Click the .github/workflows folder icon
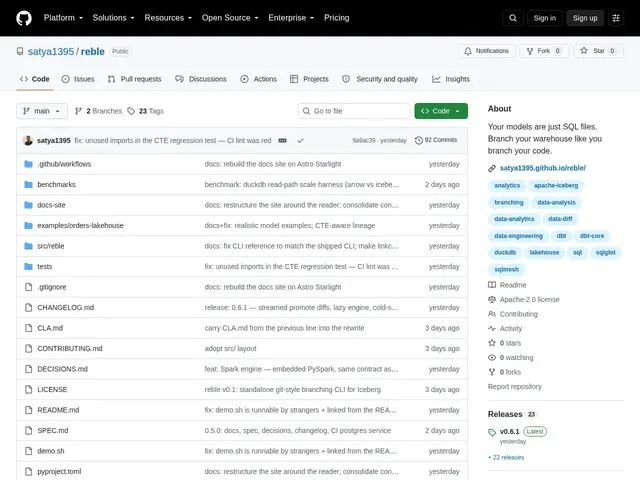Screen dimensions: 640x480 click(28, 164)
